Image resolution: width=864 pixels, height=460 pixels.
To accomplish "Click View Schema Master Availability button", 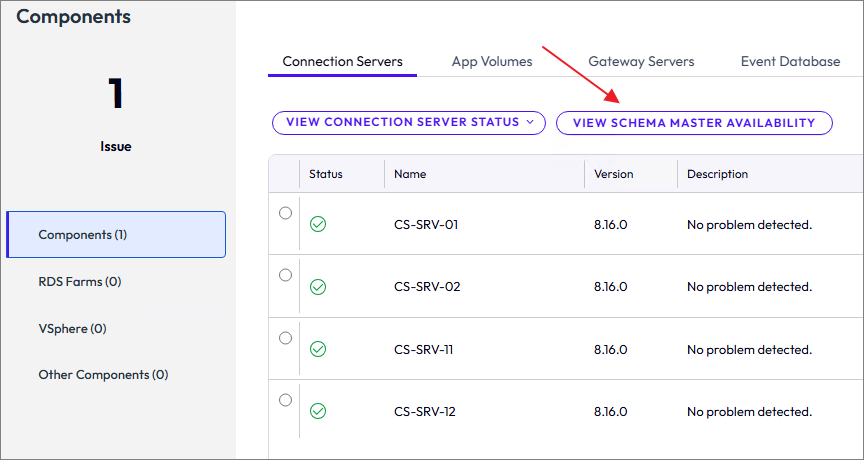I will coord(694,123).
